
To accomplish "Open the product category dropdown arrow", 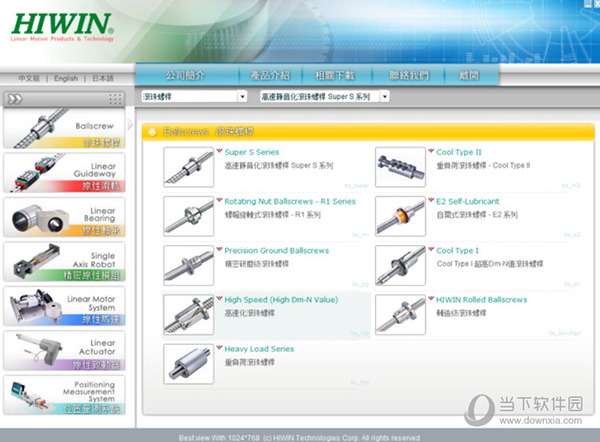I will (242, 96).
